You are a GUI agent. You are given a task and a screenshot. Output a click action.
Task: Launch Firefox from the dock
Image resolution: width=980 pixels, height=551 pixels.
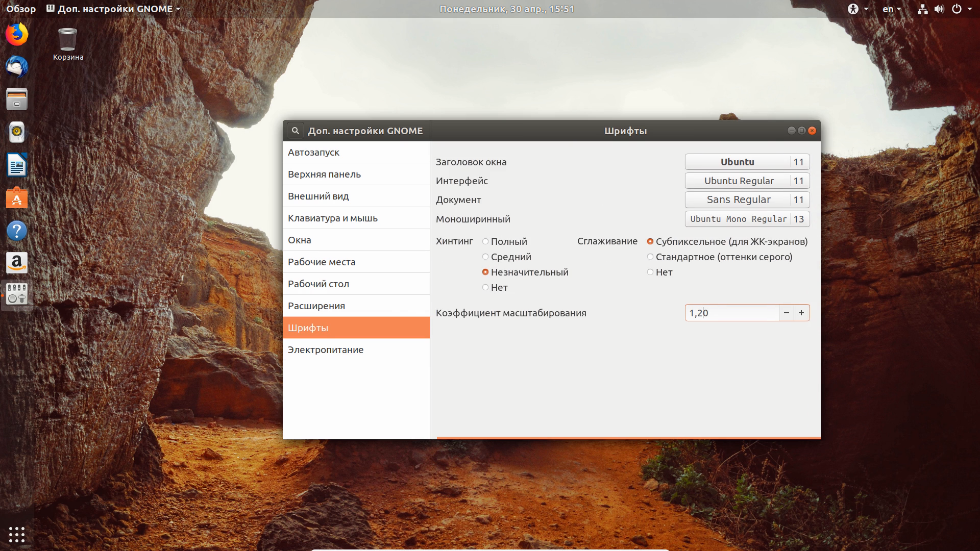[x=17, y=34]
